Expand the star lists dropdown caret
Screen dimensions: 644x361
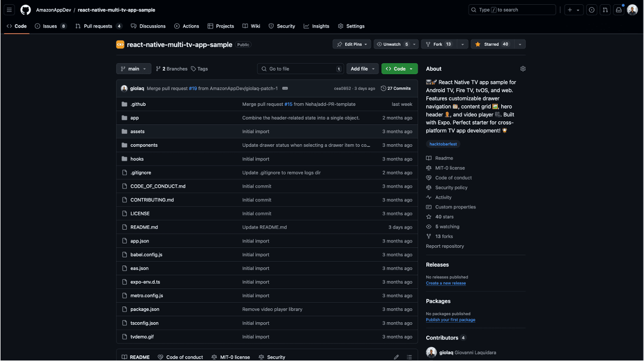(520, 44)
